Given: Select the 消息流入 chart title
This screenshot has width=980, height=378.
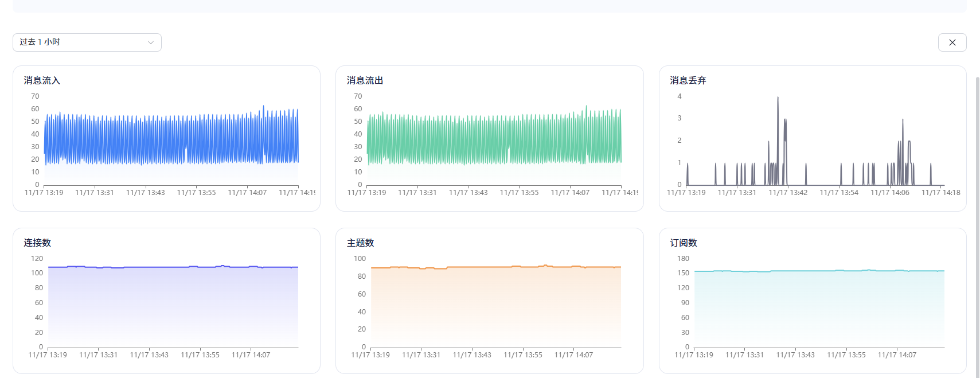Looking at the screenshot, I should coord(42,81).
